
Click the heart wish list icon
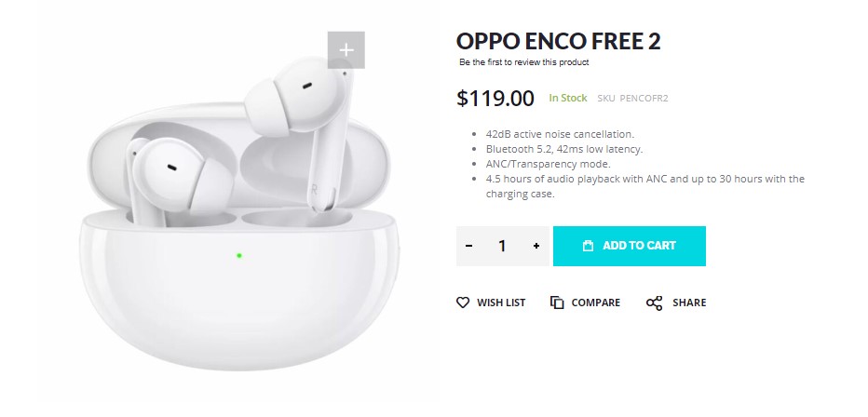[x=463, y=303]
